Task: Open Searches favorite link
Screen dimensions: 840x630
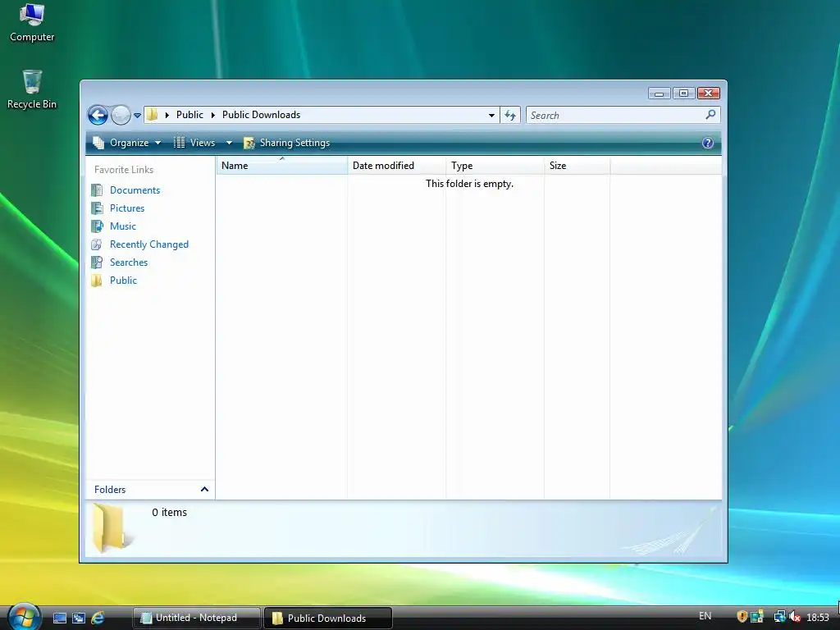Action: (129, 262)
